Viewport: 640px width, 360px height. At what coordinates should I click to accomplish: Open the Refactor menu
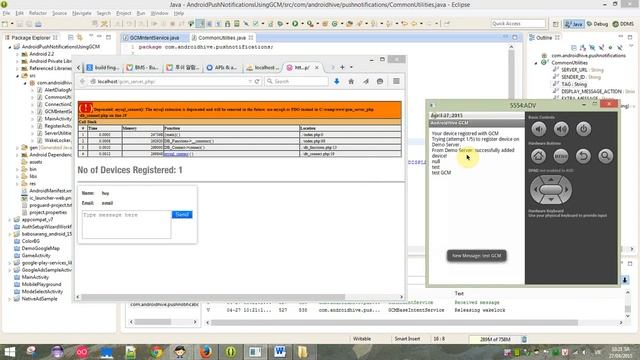pyautogui.click(x=38, y=13)
